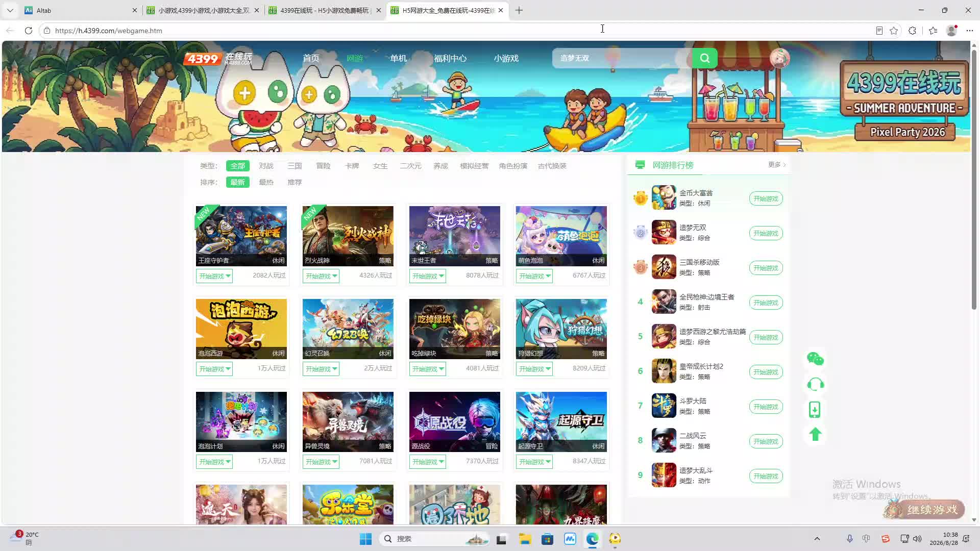Sort games by 最热
The image size is (980, 551).
tap(266, 182)
